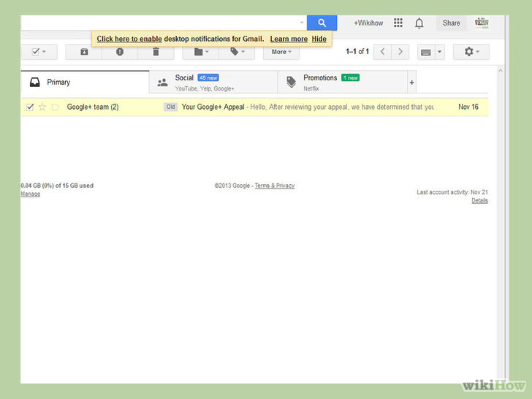Click here to enable desktop notifications link
This screenshot has height=399, width=532.
129,39
